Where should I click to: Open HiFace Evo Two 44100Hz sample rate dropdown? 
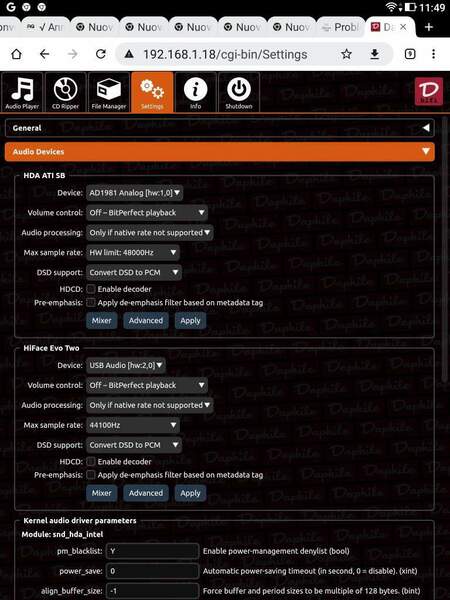[x=133, y=425]
